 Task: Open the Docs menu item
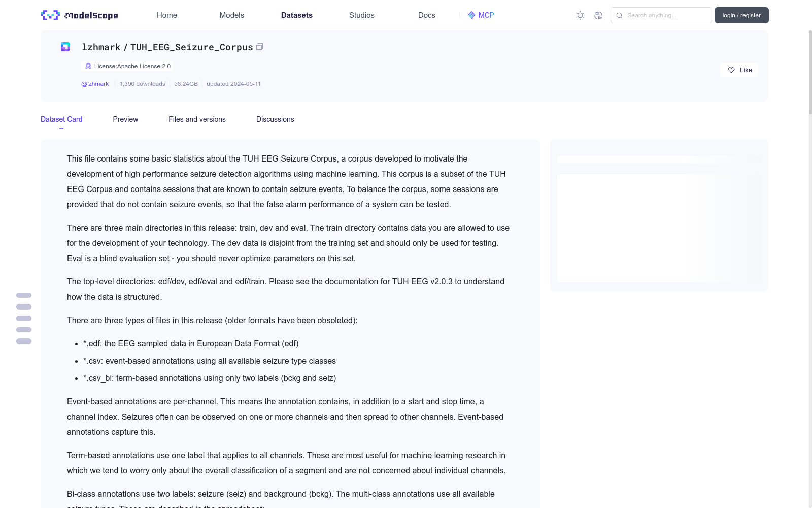coord(427,15)
